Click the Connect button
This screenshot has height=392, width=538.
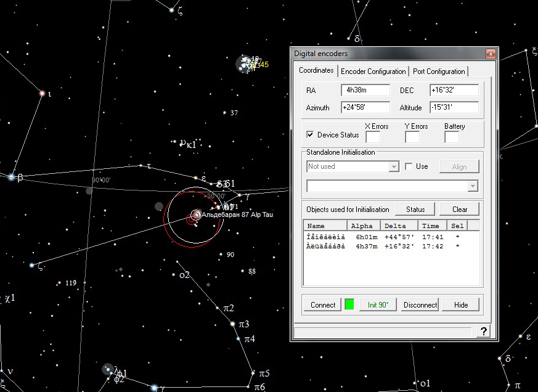323,305
